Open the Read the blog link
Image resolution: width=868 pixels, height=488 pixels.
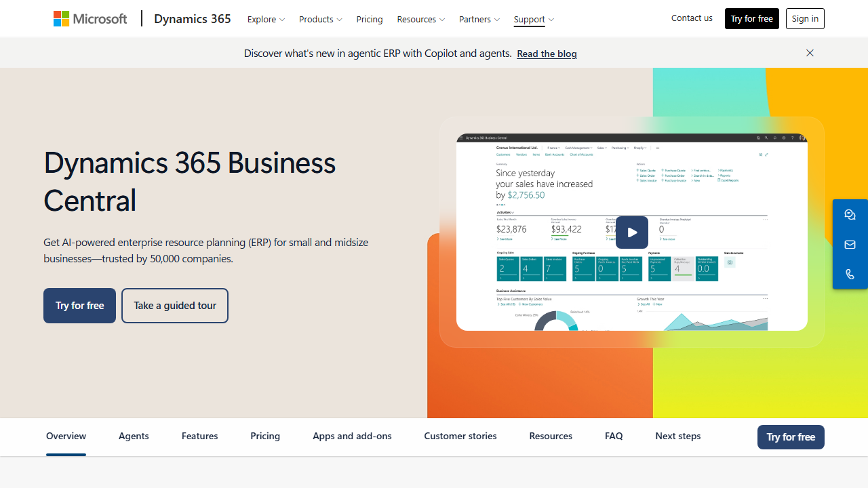tap(547, 54)
